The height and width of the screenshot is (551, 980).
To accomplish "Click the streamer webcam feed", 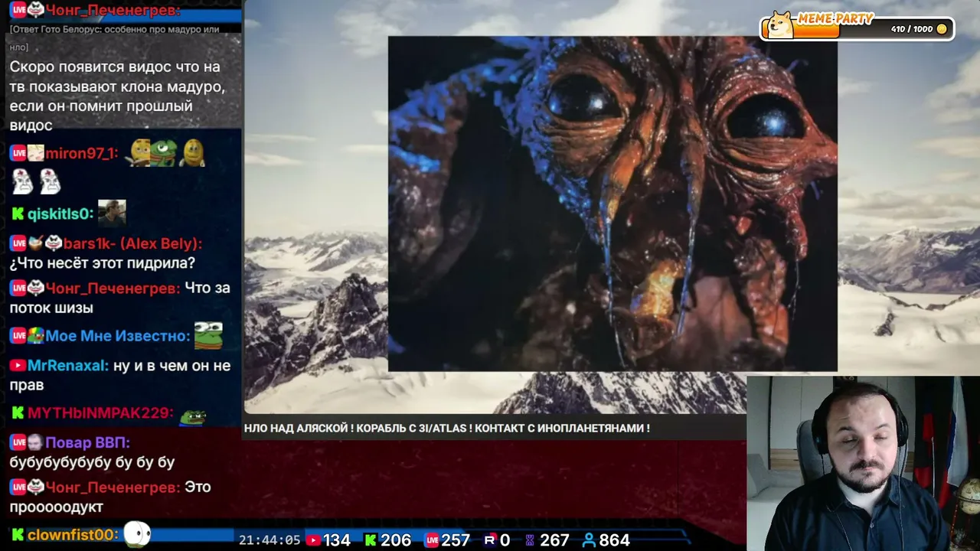I will [863, 462].
